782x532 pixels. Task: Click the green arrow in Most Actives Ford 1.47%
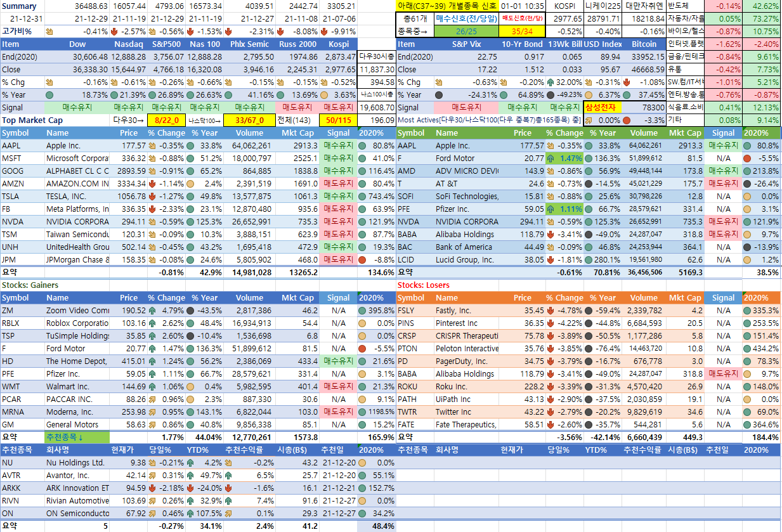(549, 158)
